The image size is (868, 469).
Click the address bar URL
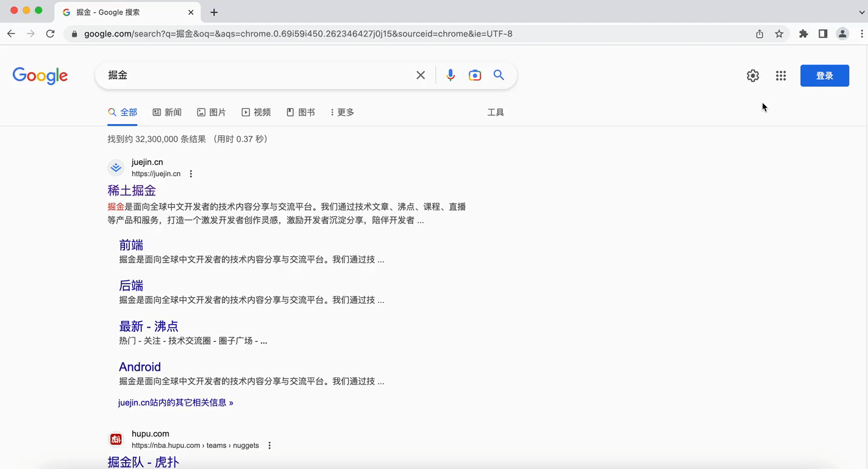pyautogui.click(x=298, y=34)
